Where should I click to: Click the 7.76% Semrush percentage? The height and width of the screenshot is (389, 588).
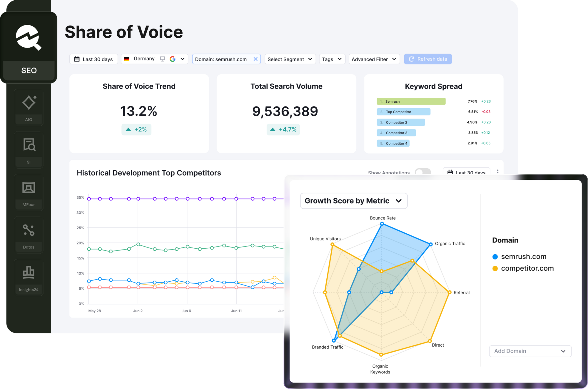(x=472, y=101)
